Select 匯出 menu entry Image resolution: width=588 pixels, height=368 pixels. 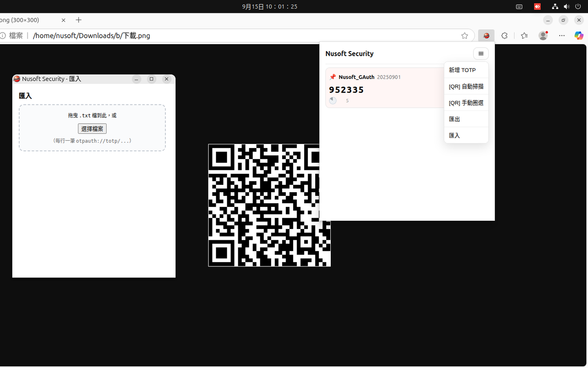tap(466, 119)
